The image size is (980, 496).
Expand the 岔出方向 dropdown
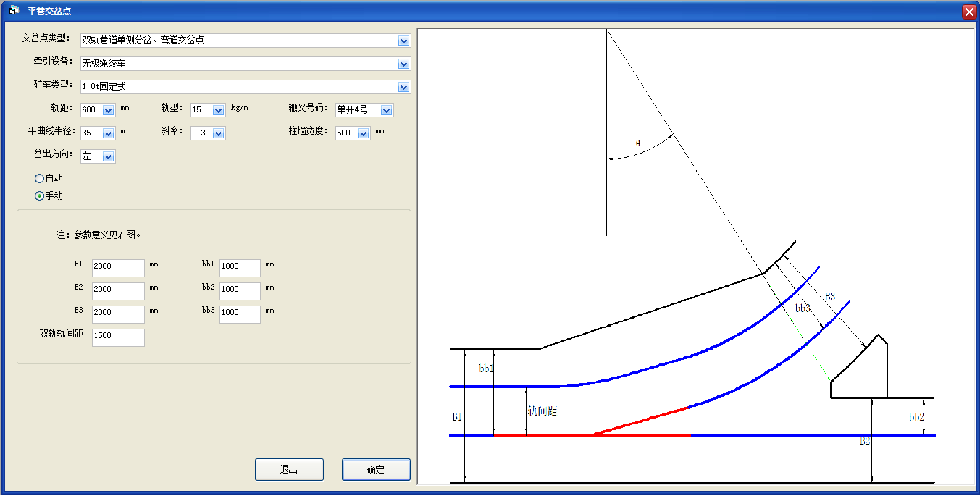pyautogui.click(x=108, y=156)
